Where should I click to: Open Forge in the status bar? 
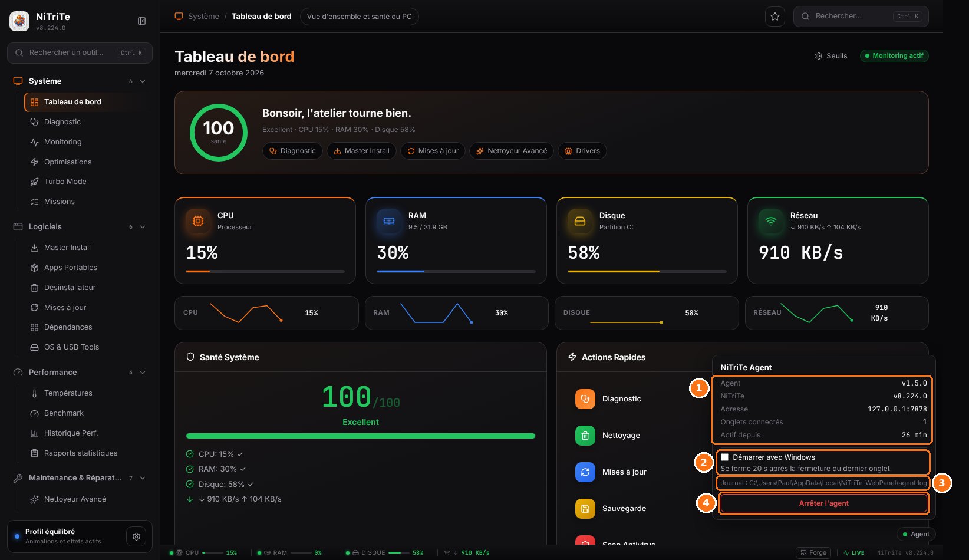click(x=813, y=553)
